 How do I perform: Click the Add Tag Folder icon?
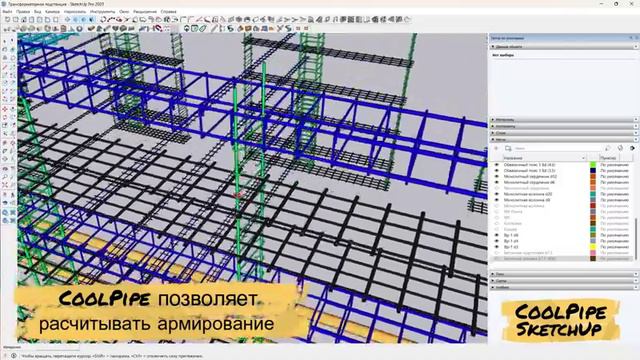point(508,148)
